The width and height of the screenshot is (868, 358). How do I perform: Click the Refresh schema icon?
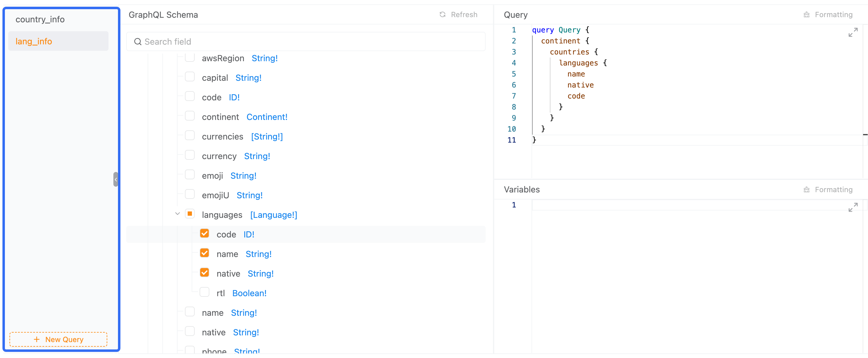click(x=443, y=14)
